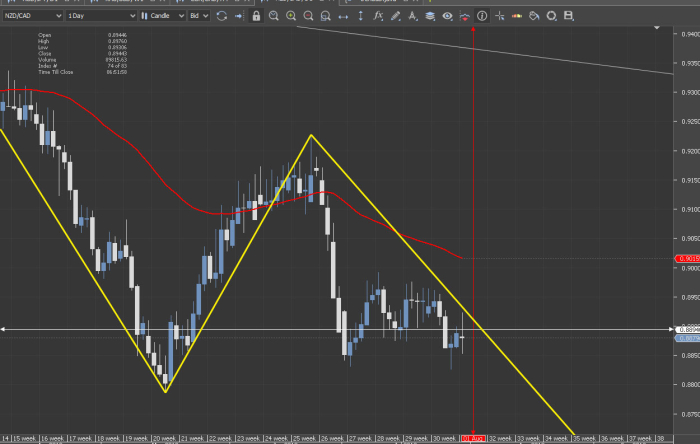This screenshot has width=700, height=444.
Task: Click the Index # row in data window
Action: coord(82,66)
